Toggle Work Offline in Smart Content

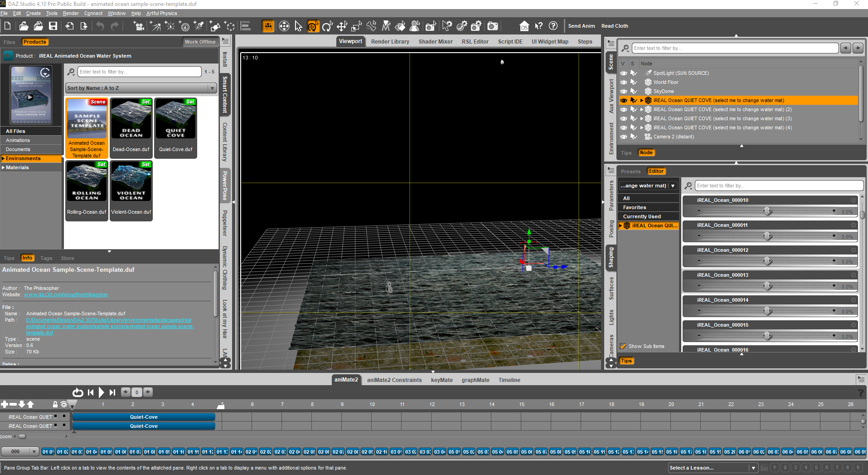200,42
